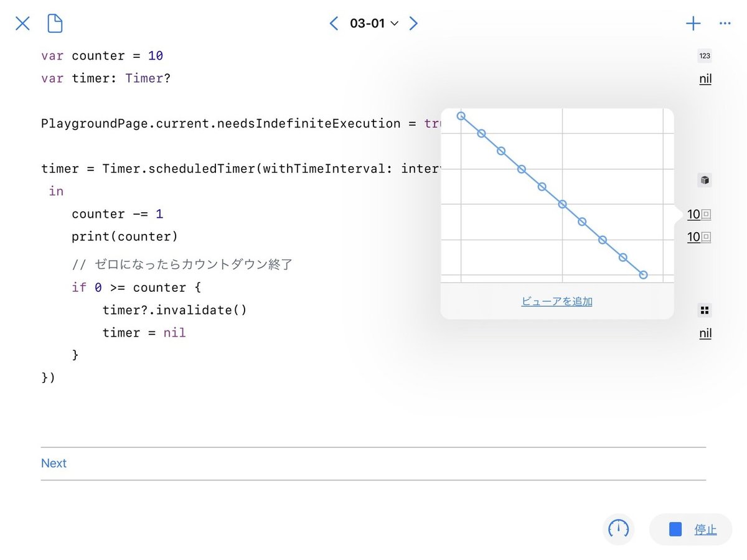This screenshot has width=747, height=560.
Task: Open the ellipsis more options menu
Action: (x=725, y=24)
